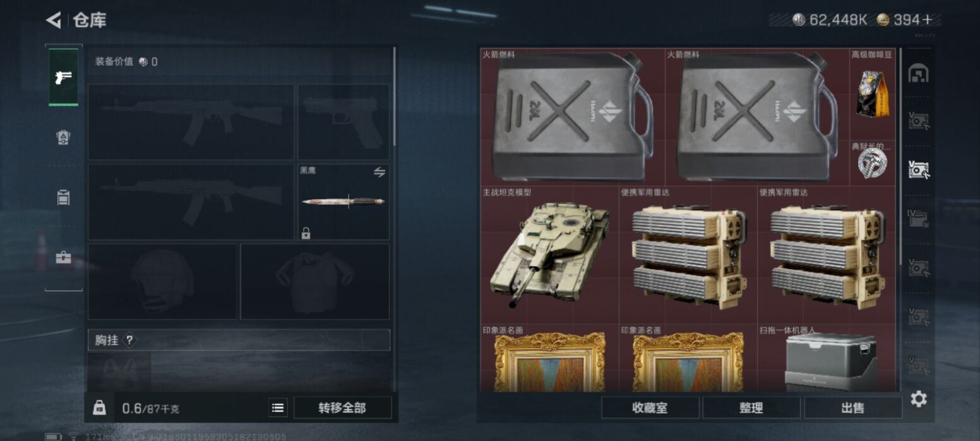
Task: Click the 胸挂 question mark help icon
Action: (129, 340)
